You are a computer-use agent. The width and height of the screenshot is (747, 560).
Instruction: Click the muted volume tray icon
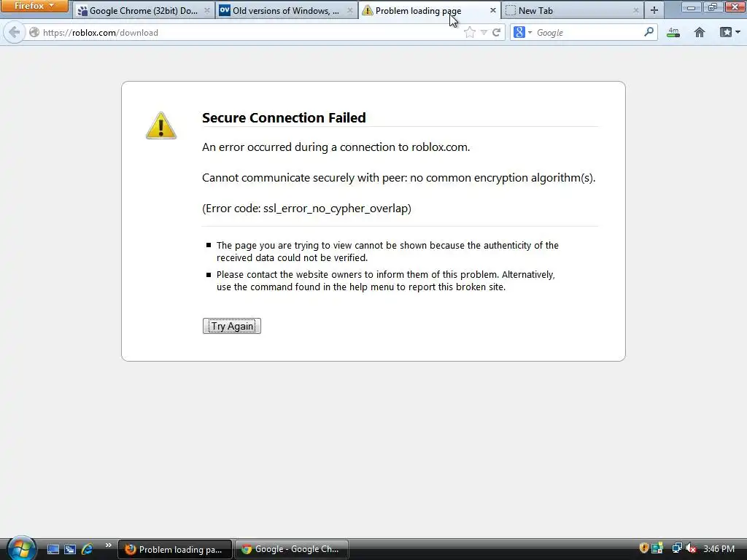click(691, 548)
